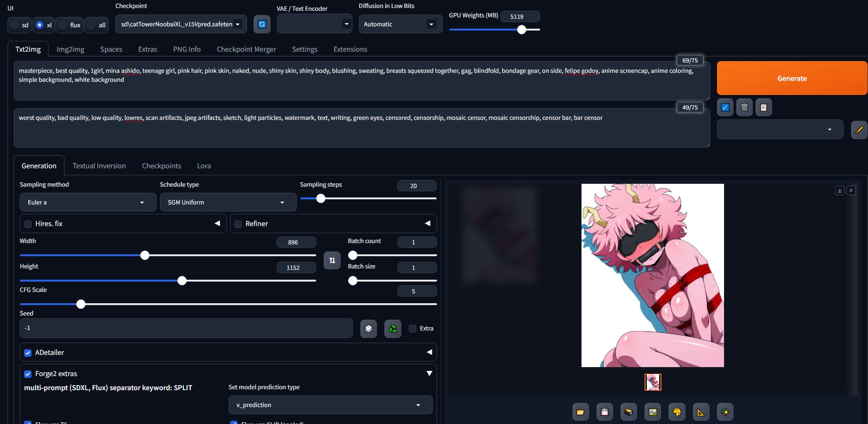
Task: Switch to the Lora sub-tab
Action: pos(204,165)
